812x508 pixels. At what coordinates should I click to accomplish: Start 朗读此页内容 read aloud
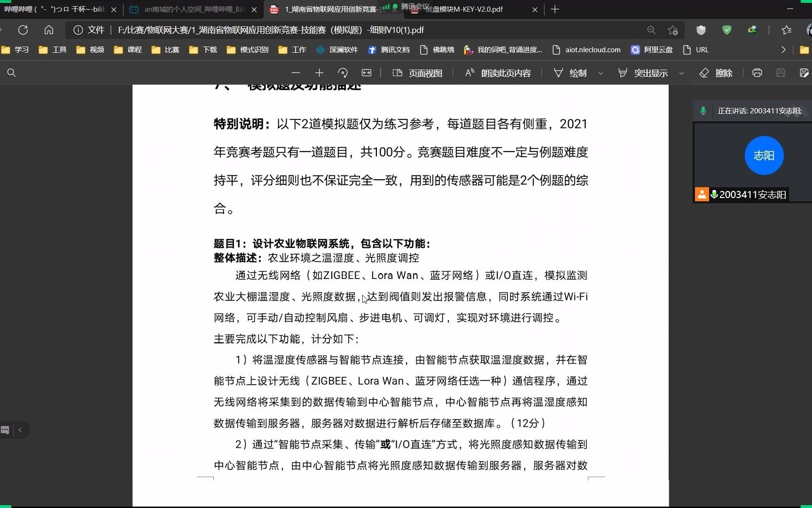click(x=498, y=73)
